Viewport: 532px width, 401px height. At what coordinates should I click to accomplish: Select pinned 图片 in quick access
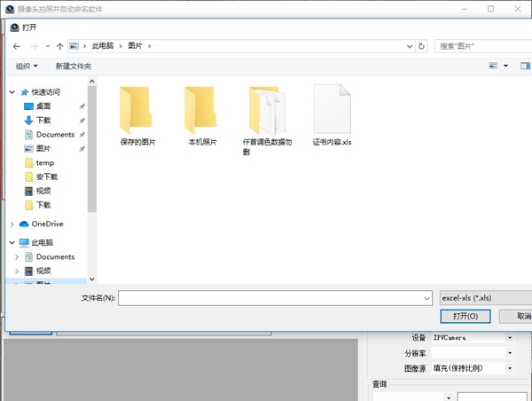tap(43, 148)
